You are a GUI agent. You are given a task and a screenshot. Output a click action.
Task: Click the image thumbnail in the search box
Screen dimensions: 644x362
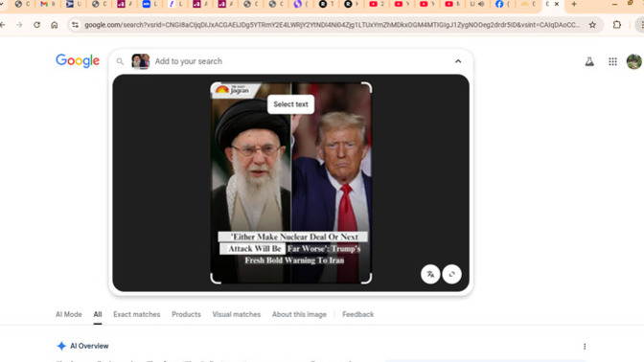[141, 61]
